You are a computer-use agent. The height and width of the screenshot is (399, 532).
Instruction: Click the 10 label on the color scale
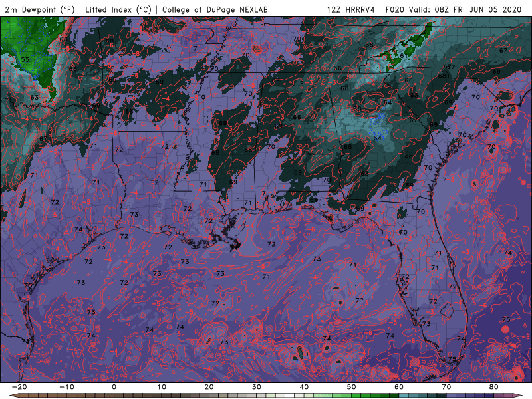coord(162,387)
